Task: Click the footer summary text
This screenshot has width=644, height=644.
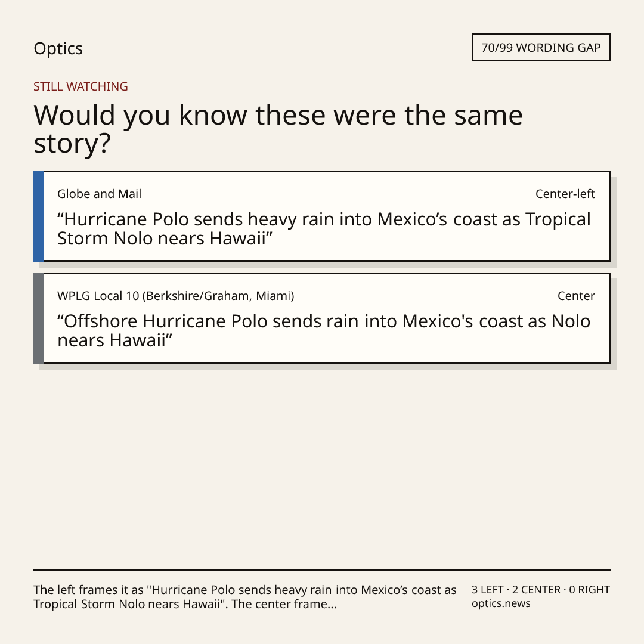Action: (x=245, y=597)
